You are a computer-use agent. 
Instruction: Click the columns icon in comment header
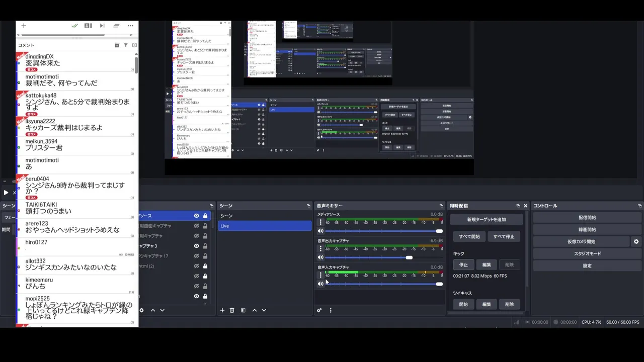134,45
